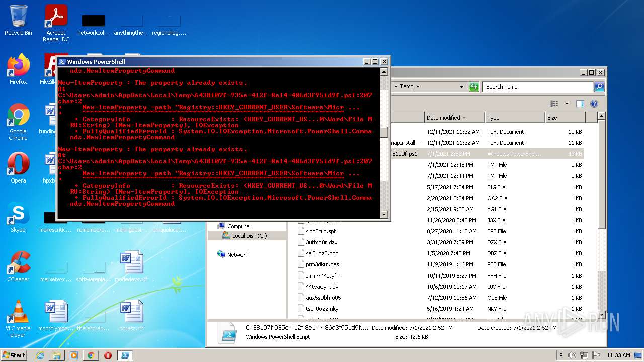Click PowerShell window system menu icon
The width and height of the screenshot is (644, 362).
pos(62,62)
